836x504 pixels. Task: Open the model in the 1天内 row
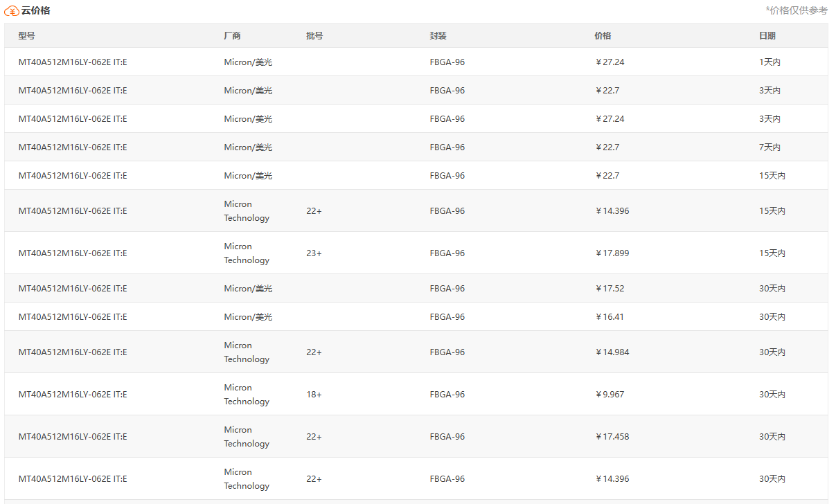73,62
